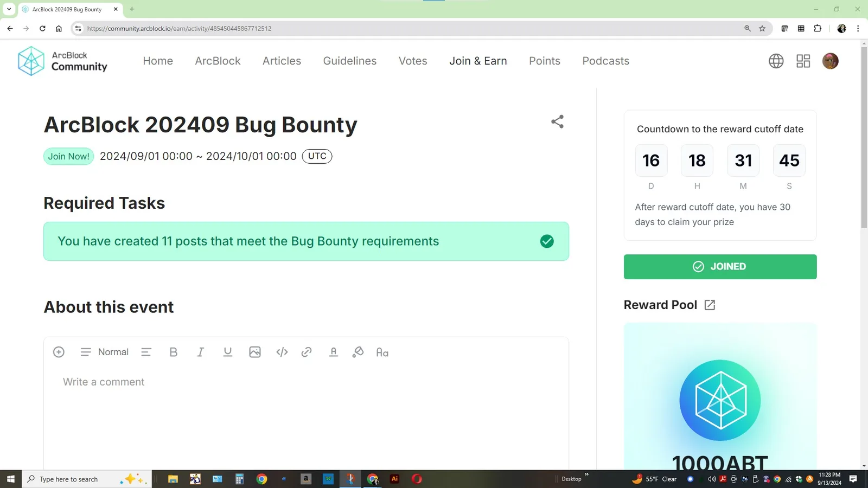The height and width of the screenshot is (488, 868).
Task: Open the Normal paragraph style dropdown
Action: click(x=104, y=352)
